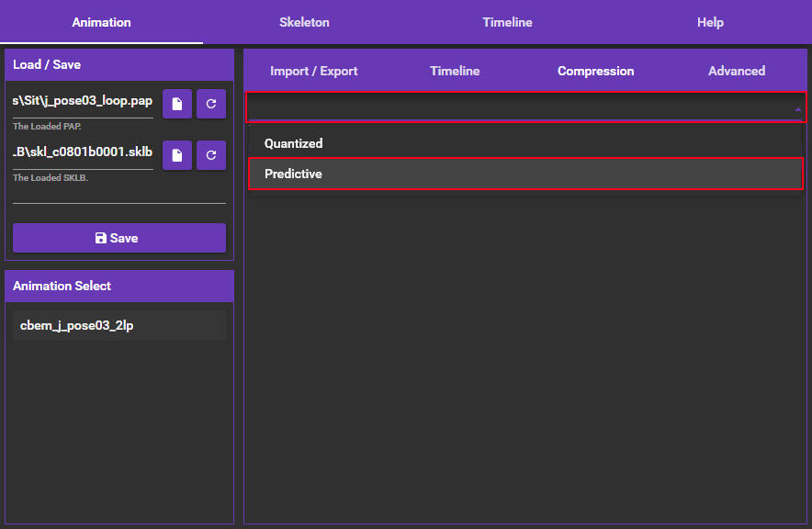The width and height of the screenshot is (812, 529).
Task: Select the cbem_j_pose03_2lp animation
Action: (x=119, y=325)
